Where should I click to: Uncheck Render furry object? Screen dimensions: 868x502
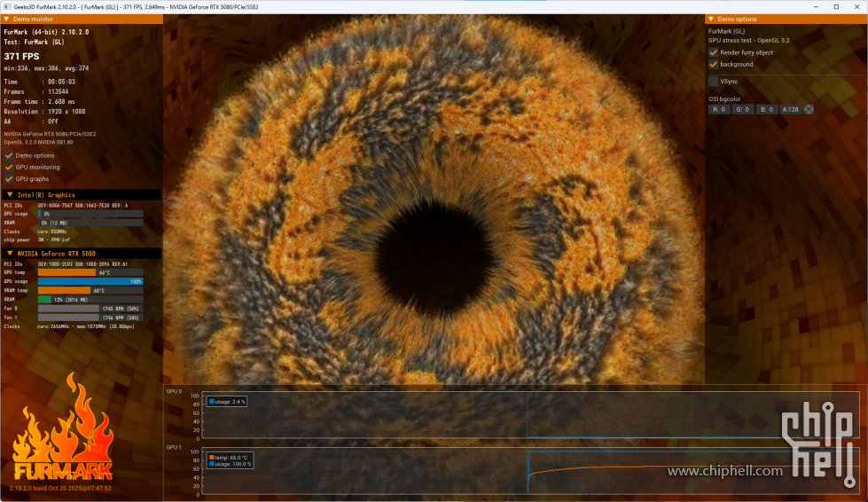click(714, 52)
